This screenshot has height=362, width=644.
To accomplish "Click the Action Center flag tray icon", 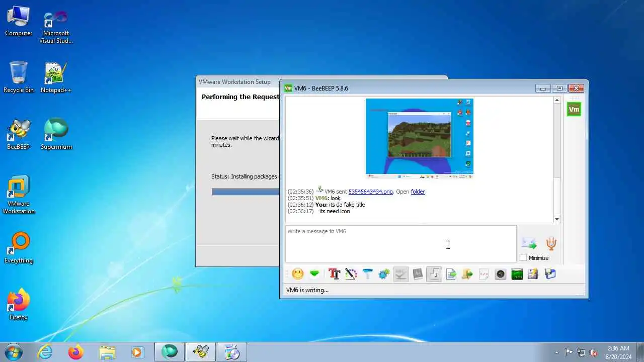I will tap(569, 352).
